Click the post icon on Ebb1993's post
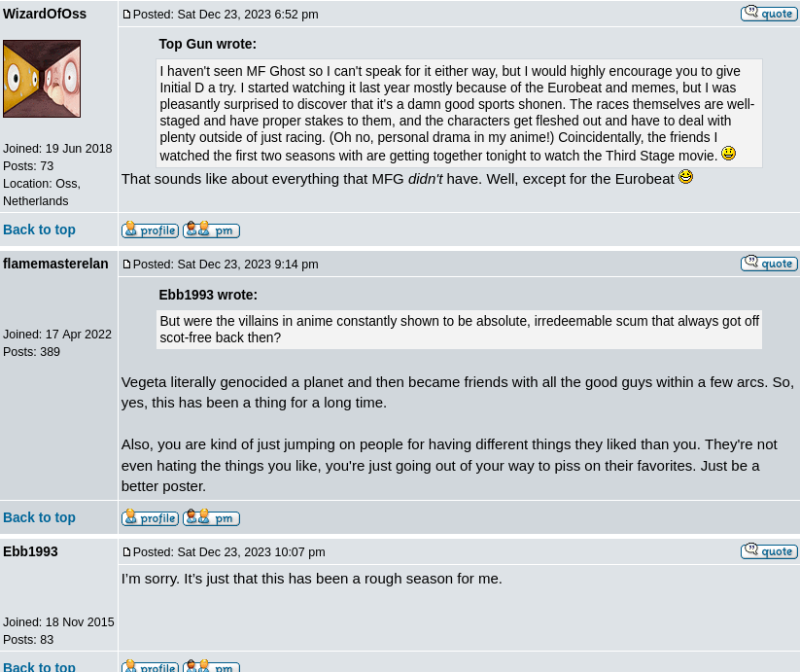The height and width of the screenshot is (672, 800). point(127,551)
